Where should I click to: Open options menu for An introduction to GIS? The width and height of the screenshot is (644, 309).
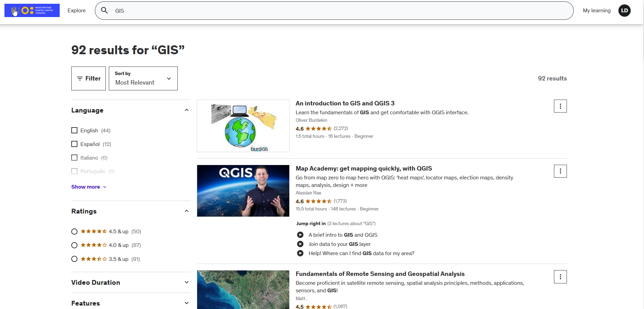tap(560, 106)
